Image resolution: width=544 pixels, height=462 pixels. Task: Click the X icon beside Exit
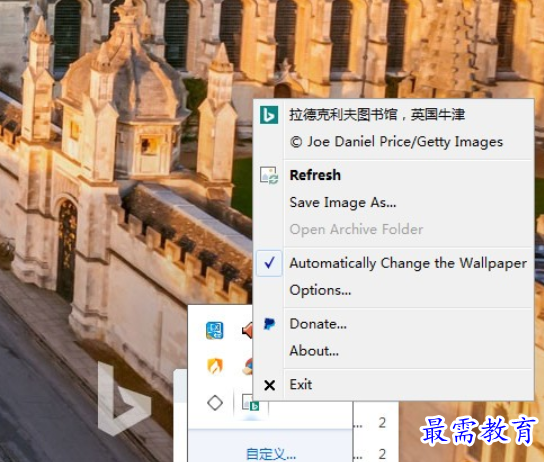pos(270,385)
